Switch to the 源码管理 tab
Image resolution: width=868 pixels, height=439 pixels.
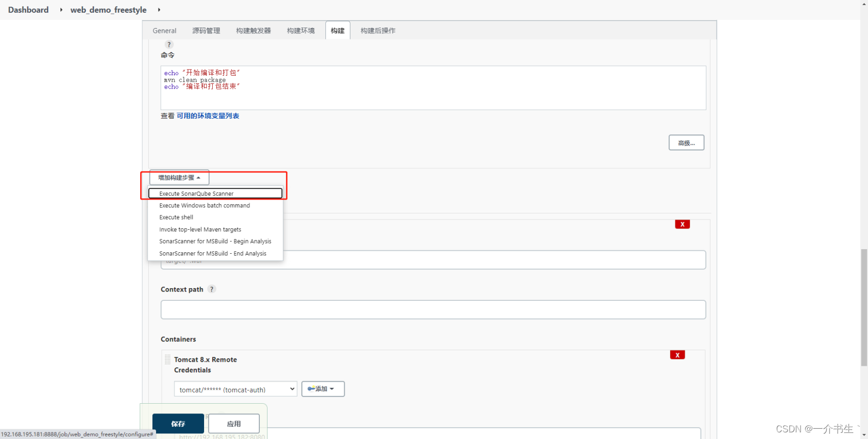(206, 31)
